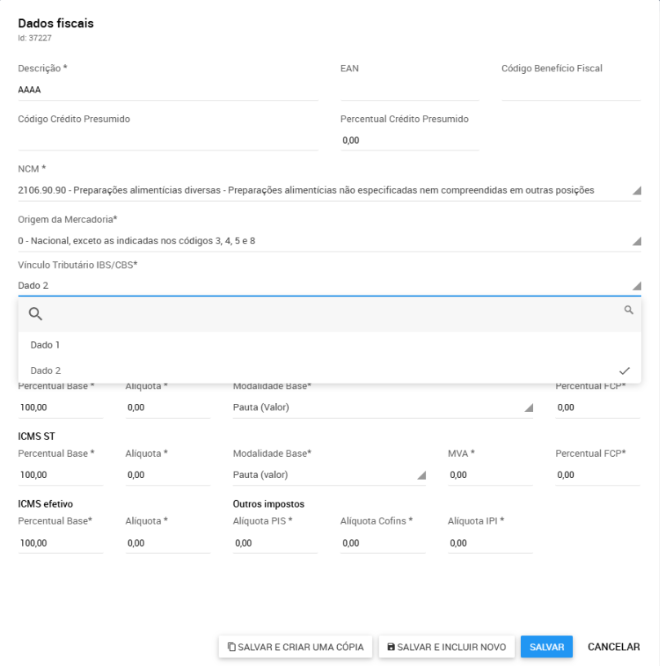Select Dado 2 option in the list

pyautogui.click(x=46, y=370)
